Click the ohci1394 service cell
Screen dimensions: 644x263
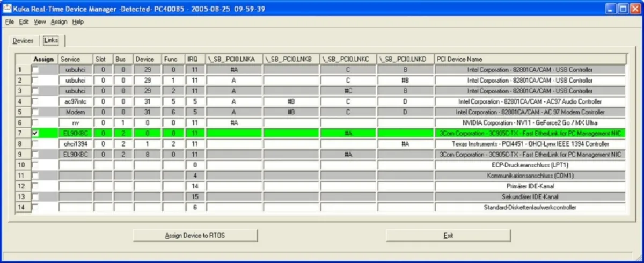76,144
